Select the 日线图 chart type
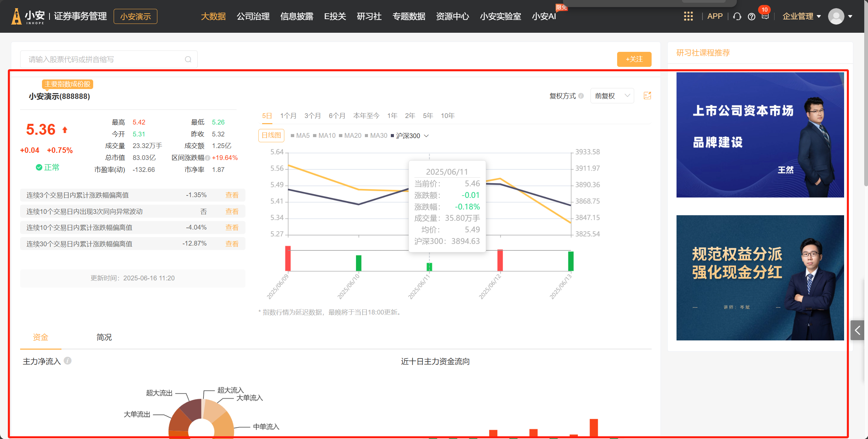The width and height of the screenshot is (868, 439). 271,135
